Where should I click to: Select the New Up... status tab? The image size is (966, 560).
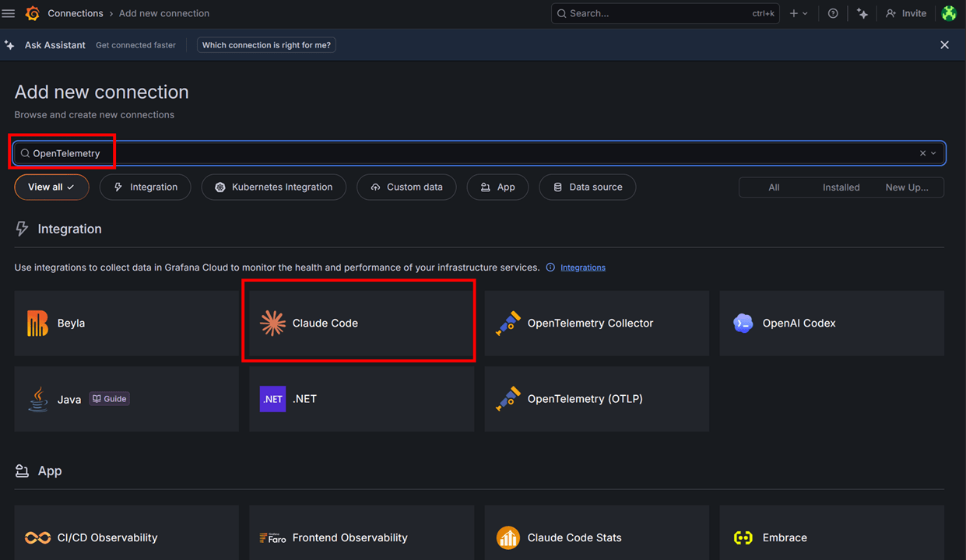[907, 187]
